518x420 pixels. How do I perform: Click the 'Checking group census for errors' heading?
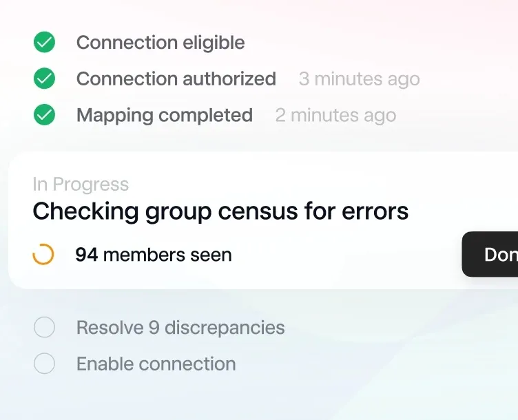(220, 211)
